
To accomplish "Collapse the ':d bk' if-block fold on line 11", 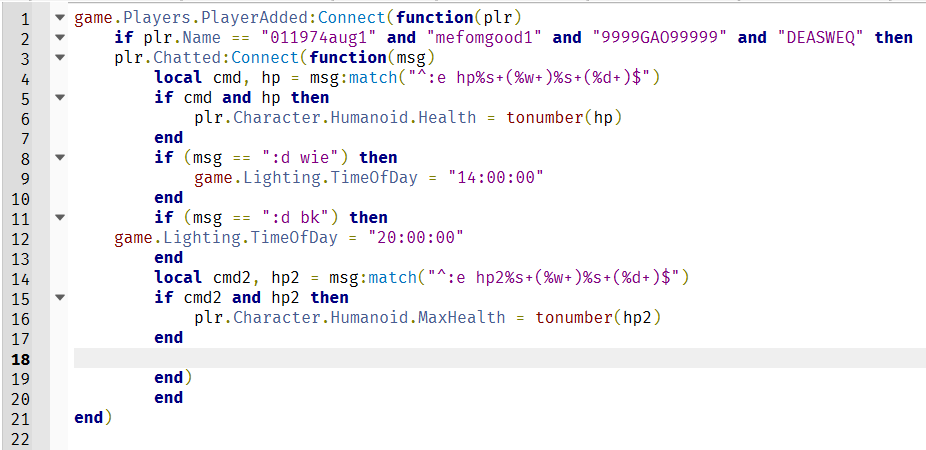I will point(59,217).
